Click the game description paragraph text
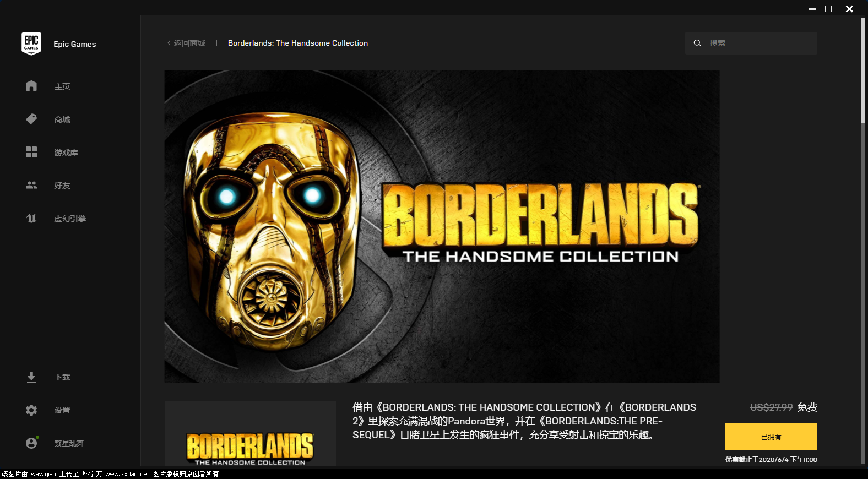 point(524,421)
